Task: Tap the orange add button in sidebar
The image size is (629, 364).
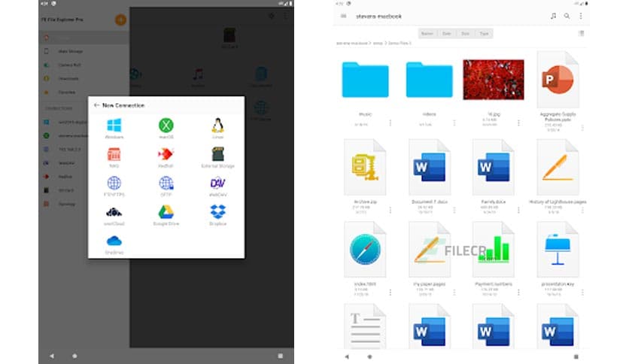Action: [x=120, y=20]
